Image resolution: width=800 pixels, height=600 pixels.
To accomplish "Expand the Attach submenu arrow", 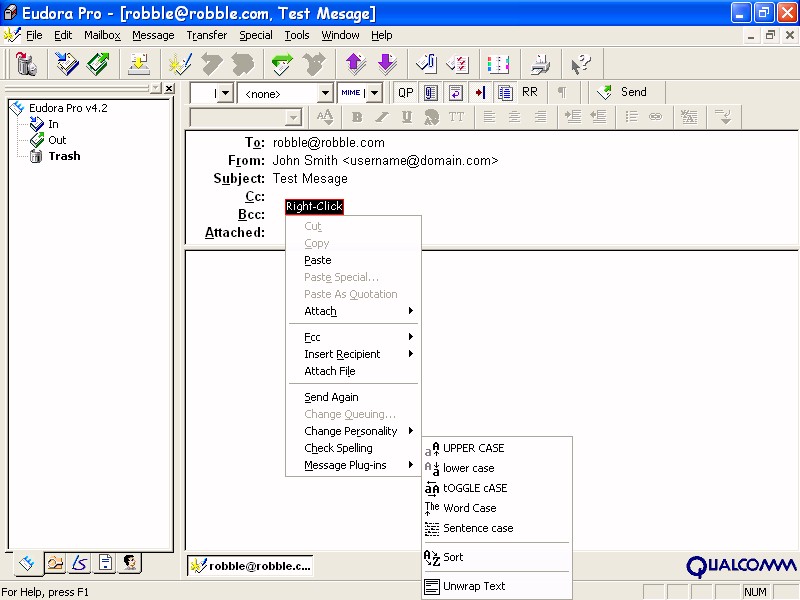I will [410, 311].
